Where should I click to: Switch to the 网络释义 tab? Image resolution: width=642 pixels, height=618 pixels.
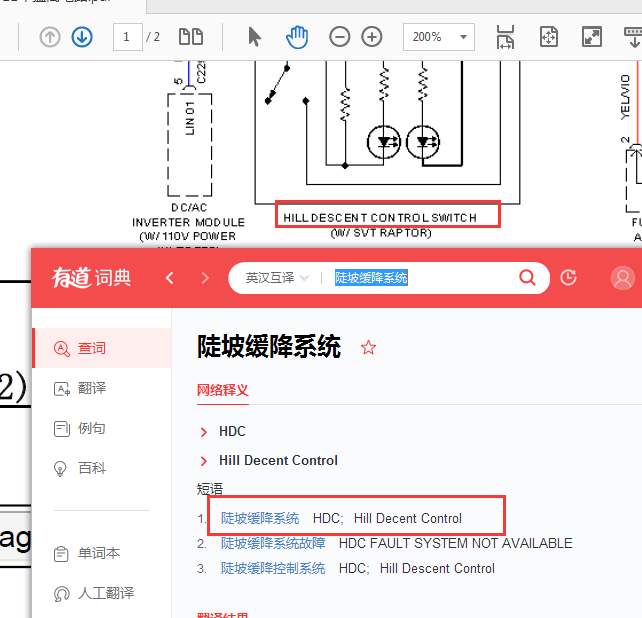coord(223,390)
